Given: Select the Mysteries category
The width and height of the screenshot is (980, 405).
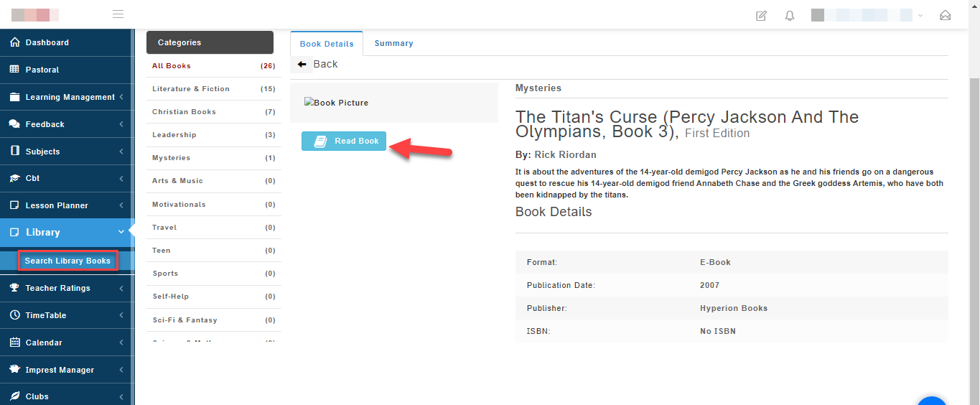Looking at the screenshot, I should point(214,158).
